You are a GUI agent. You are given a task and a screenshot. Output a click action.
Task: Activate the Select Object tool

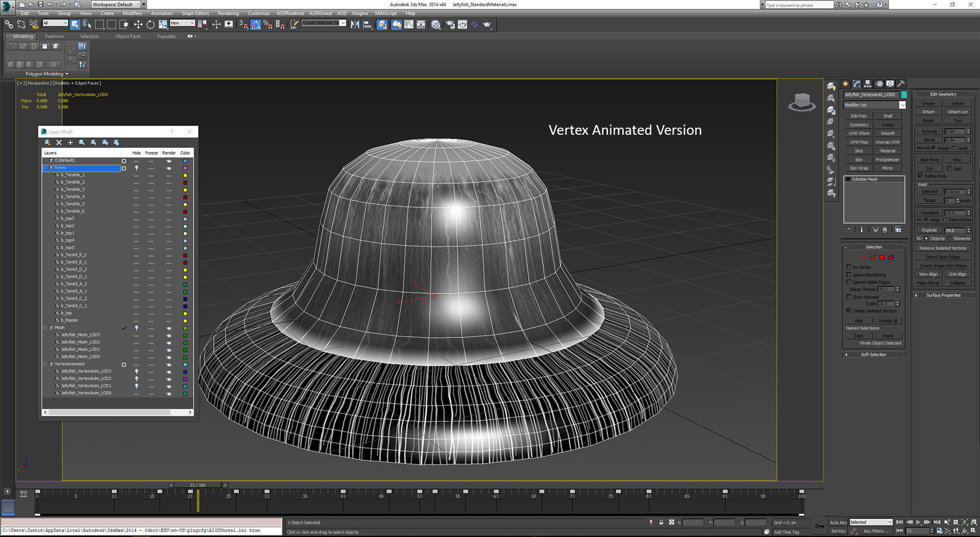(x=75, y=24)
